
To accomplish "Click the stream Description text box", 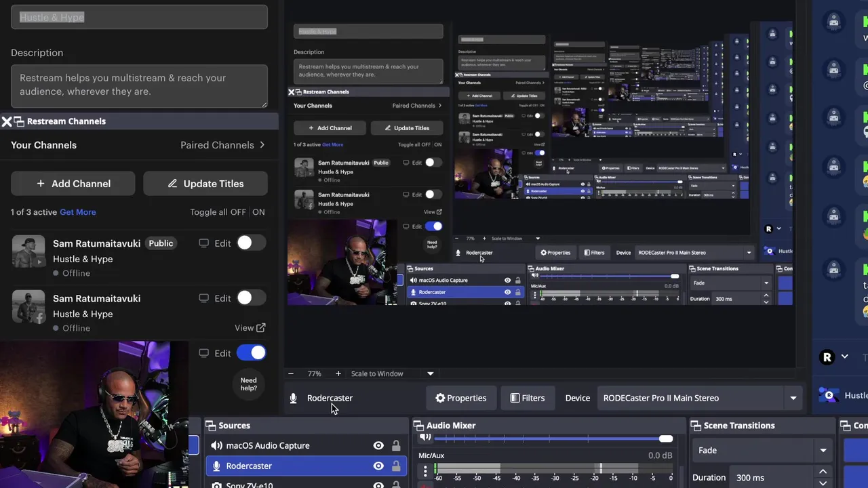I will click(x=139, y=86).
